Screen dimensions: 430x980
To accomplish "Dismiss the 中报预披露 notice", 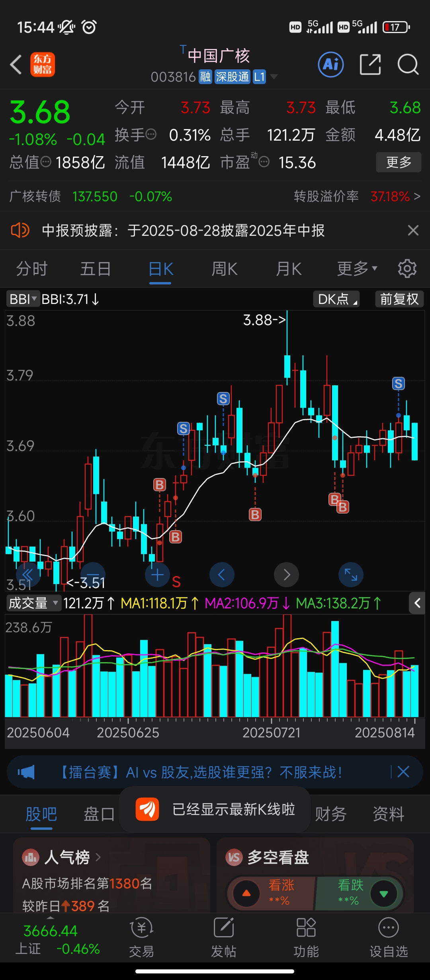I will point(413,230).
